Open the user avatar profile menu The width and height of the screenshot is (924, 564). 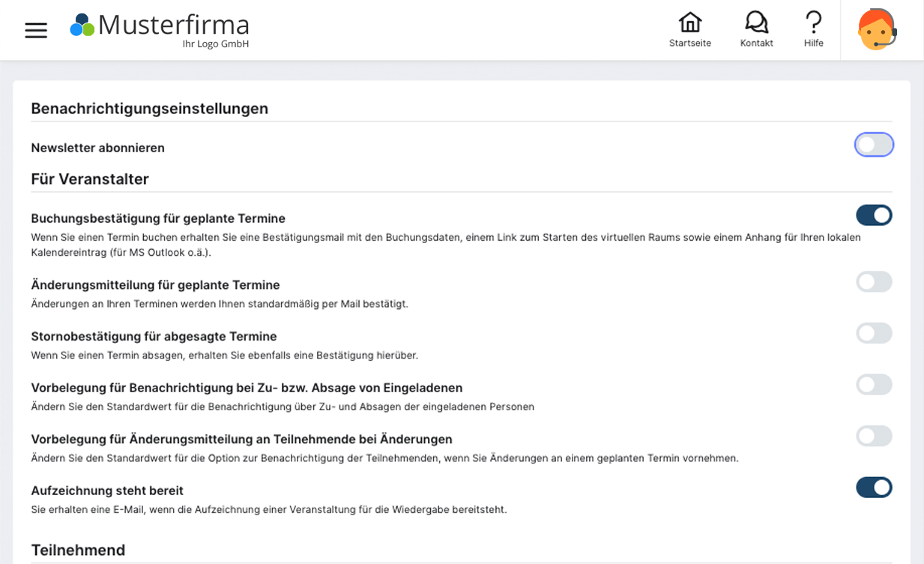[x=877, y=30]
